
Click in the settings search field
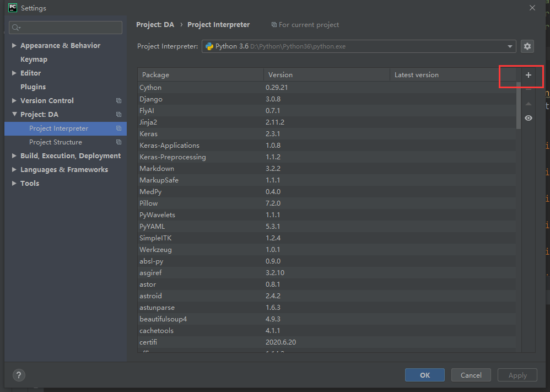[x=69, y=28]
